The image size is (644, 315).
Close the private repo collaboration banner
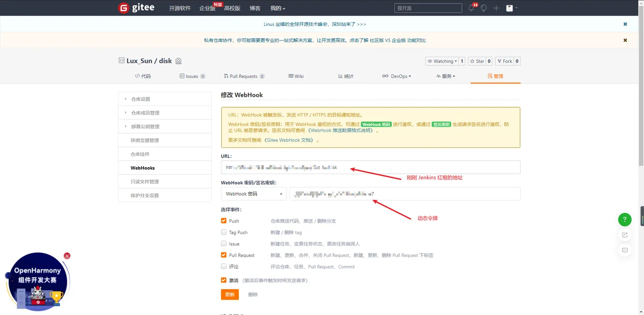pyautogui.click(x=625, y=40)
